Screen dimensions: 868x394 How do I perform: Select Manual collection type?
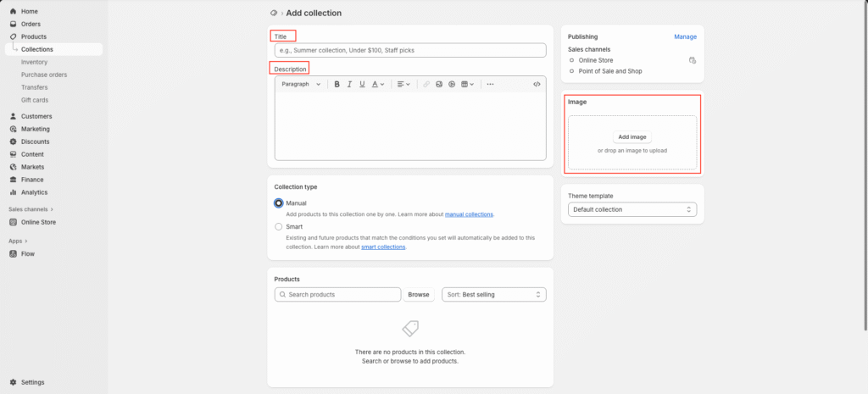tap(279, 203)
